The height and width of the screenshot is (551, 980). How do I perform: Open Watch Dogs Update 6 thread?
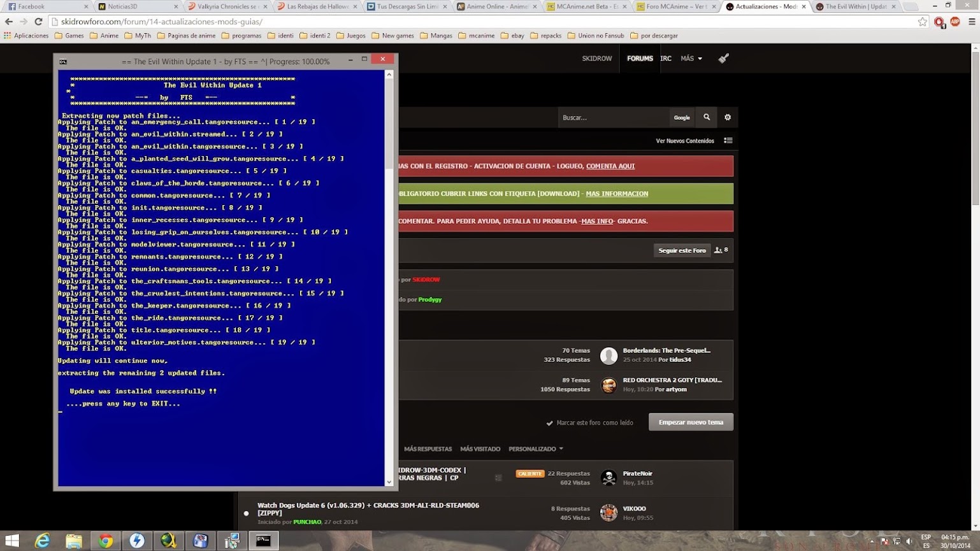368,509
